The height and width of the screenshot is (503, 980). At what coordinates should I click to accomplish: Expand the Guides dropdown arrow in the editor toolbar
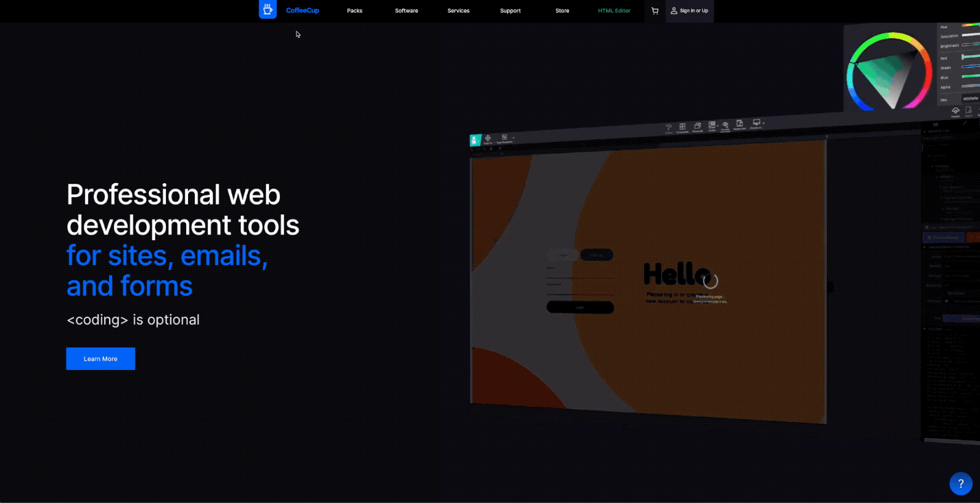718,126
